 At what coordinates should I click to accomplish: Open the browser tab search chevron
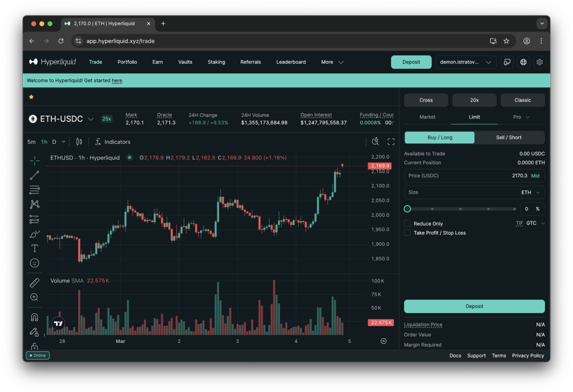click(542, 23)
